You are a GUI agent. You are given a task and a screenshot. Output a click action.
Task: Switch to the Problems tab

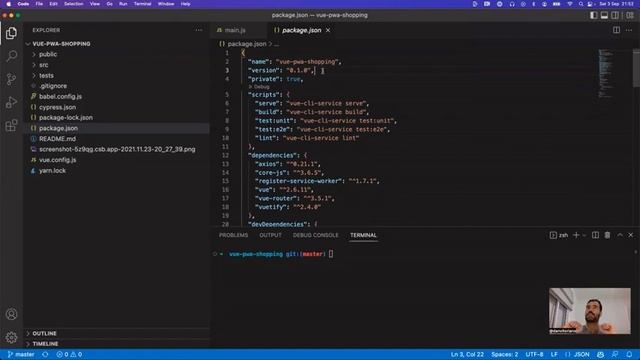point(233,235)
